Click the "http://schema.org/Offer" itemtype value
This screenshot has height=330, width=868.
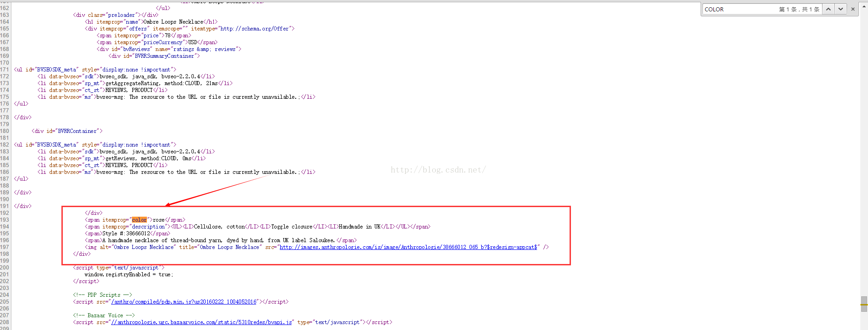(255, 29)
